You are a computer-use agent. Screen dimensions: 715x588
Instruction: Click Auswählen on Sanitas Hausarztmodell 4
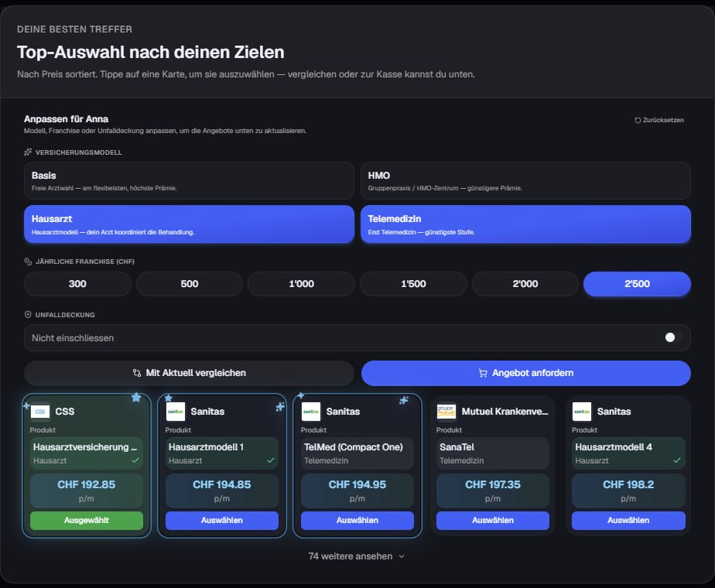tap(628, 521)
